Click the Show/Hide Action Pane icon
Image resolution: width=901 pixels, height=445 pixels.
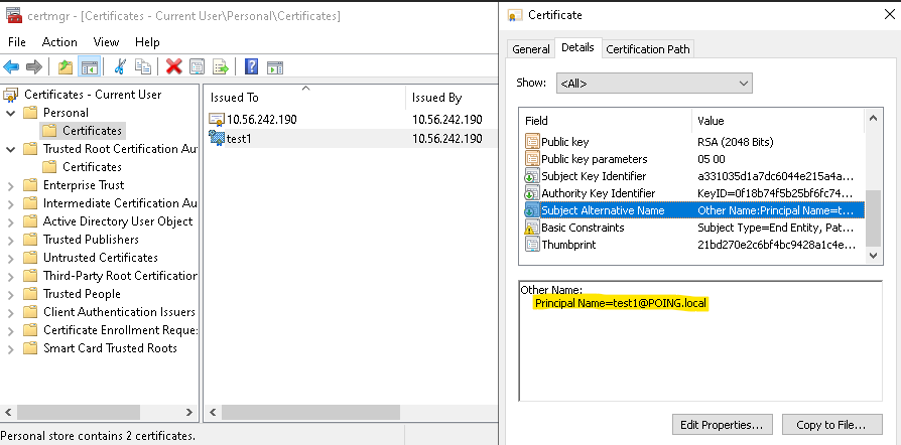[275, 67]
